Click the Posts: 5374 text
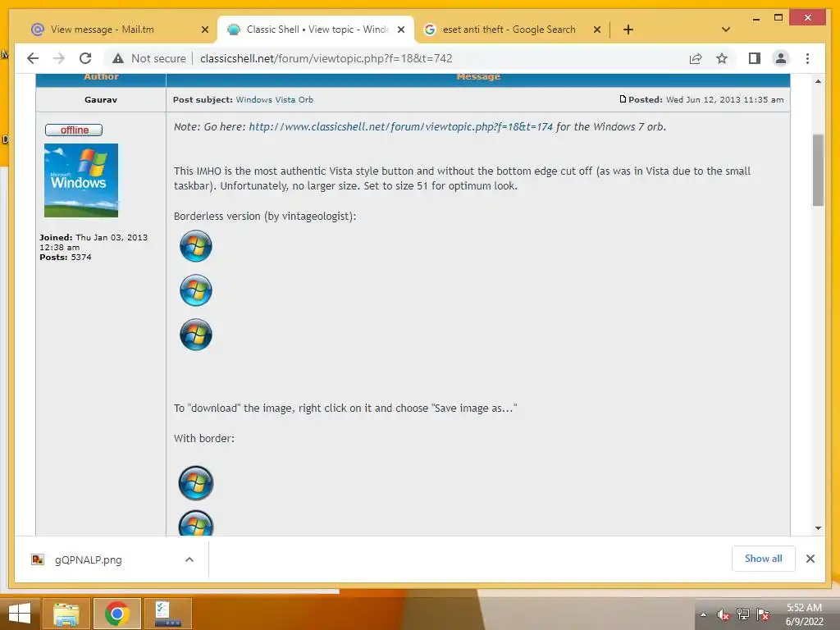 [x=66, y=257]
